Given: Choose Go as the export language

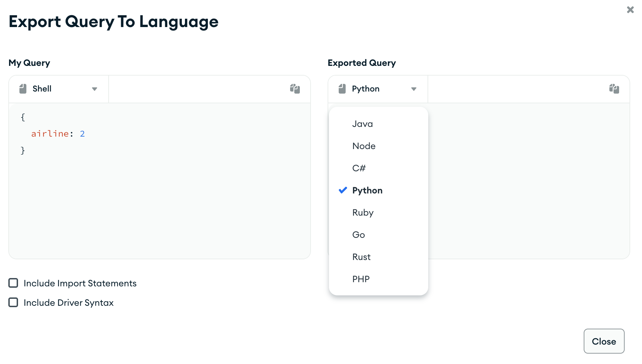Looking at the screenshot, I should [358, 235].
